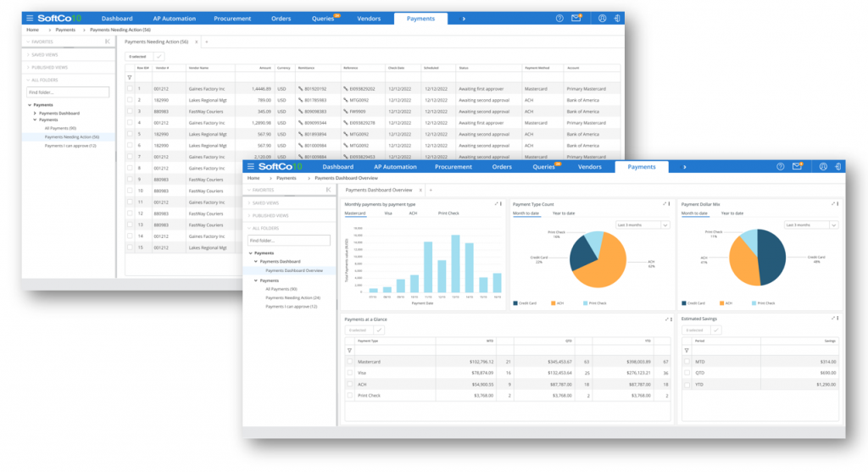Click logout icon in front window header
Screen dimensions: 868x472
click(838, 167)
